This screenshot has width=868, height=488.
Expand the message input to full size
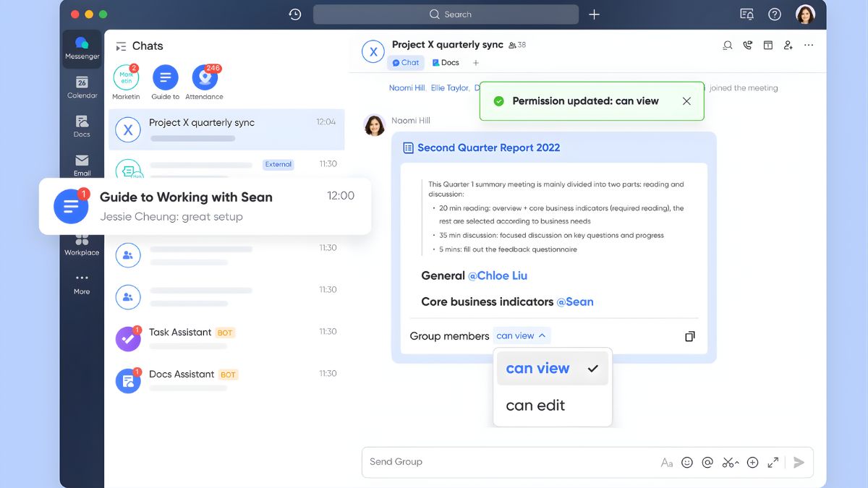pyautogui.click(x=773, y=463)
